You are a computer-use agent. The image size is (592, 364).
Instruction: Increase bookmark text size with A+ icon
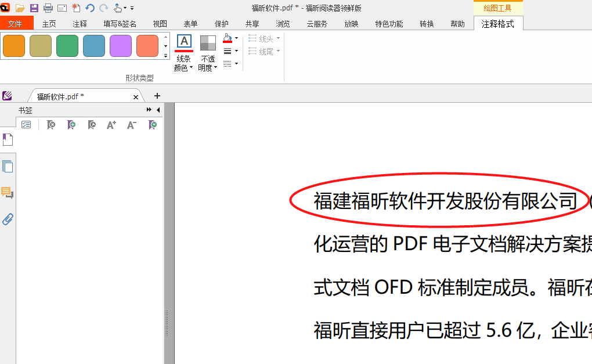(111, 124)
